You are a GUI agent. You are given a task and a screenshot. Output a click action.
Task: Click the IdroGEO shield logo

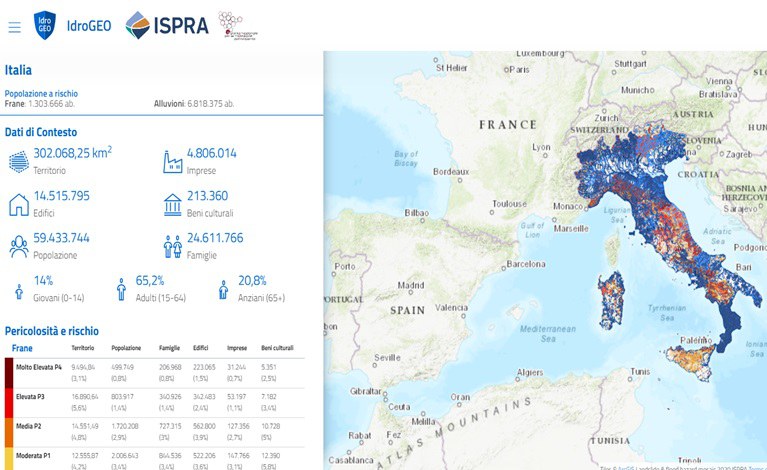click(x=45, y=25)
